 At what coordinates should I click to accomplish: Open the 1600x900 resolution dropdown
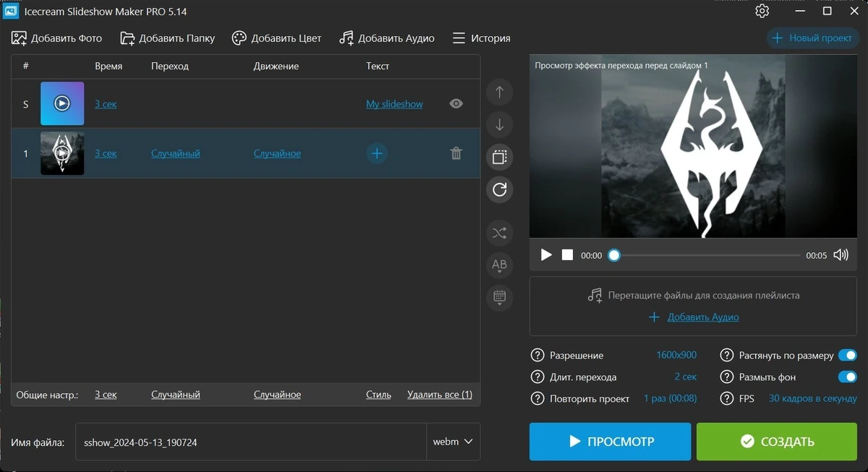676,356
